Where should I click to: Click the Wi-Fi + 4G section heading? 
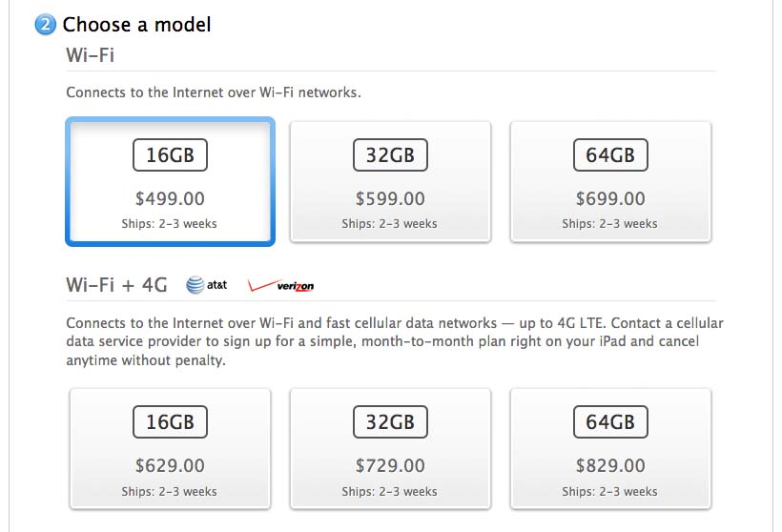coord(116,285)
